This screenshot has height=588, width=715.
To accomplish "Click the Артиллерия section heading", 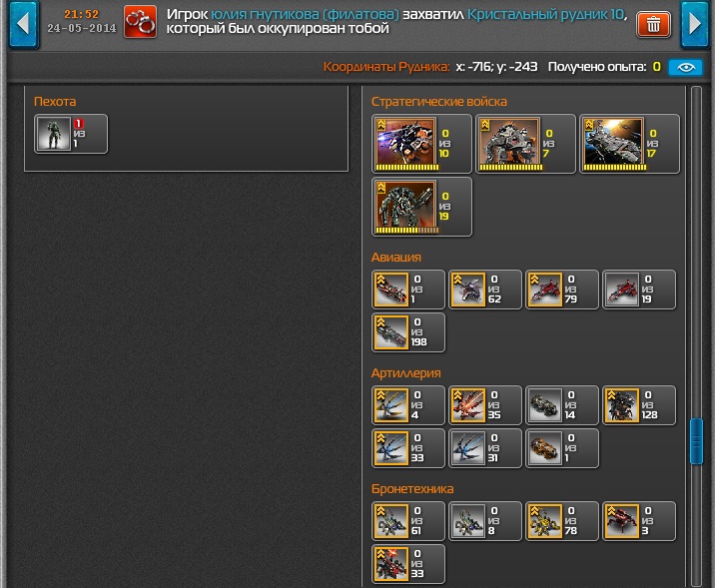I will (405, 373).
